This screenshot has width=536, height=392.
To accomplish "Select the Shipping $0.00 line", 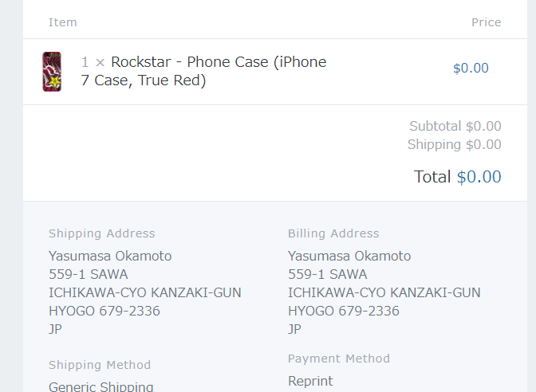I will coord(455,144).
